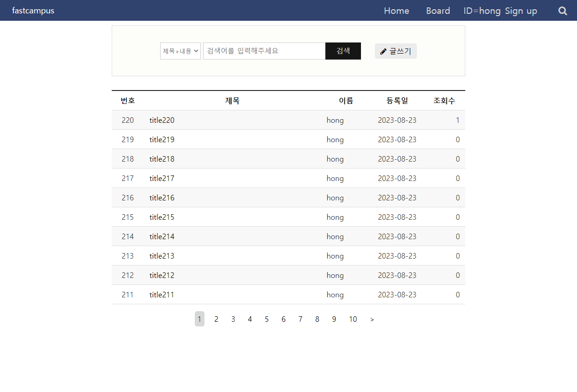This screenshot has width=577, height=392.
Task: Open post title218
Action: [x=162, y=159]
